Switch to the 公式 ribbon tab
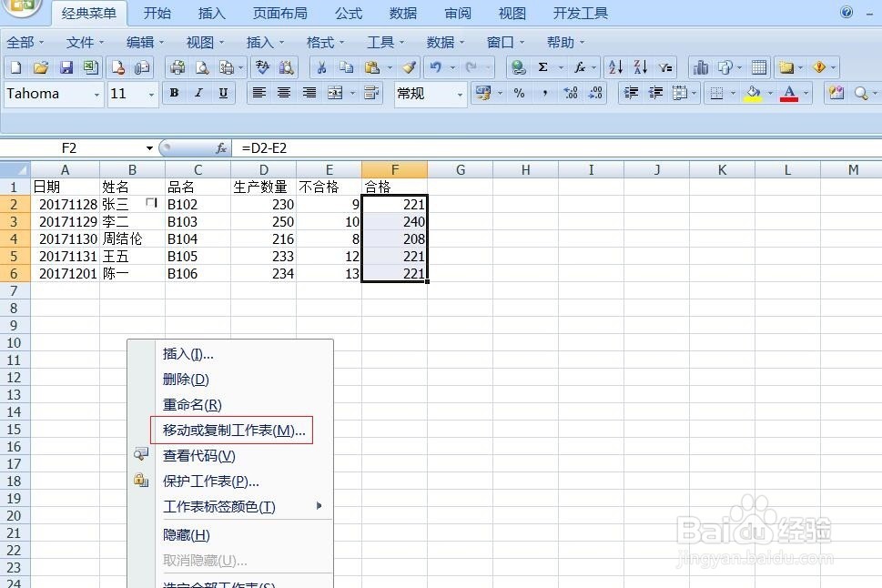The image size is (882, 588). [x=348, y=13]
